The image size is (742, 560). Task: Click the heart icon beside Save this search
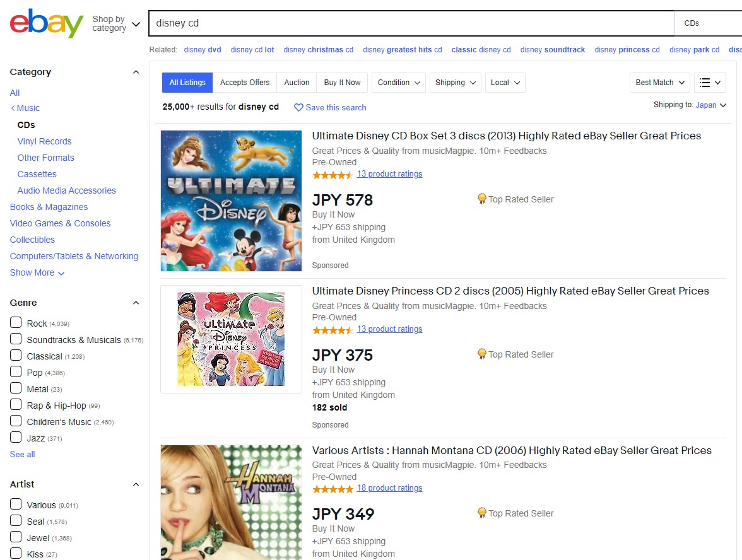click(x=298, y=107)
